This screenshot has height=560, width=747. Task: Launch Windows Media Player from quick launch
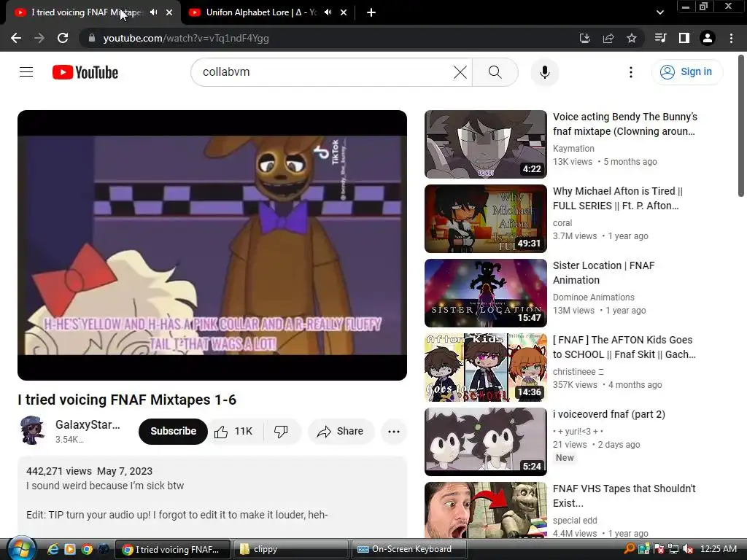70,549
